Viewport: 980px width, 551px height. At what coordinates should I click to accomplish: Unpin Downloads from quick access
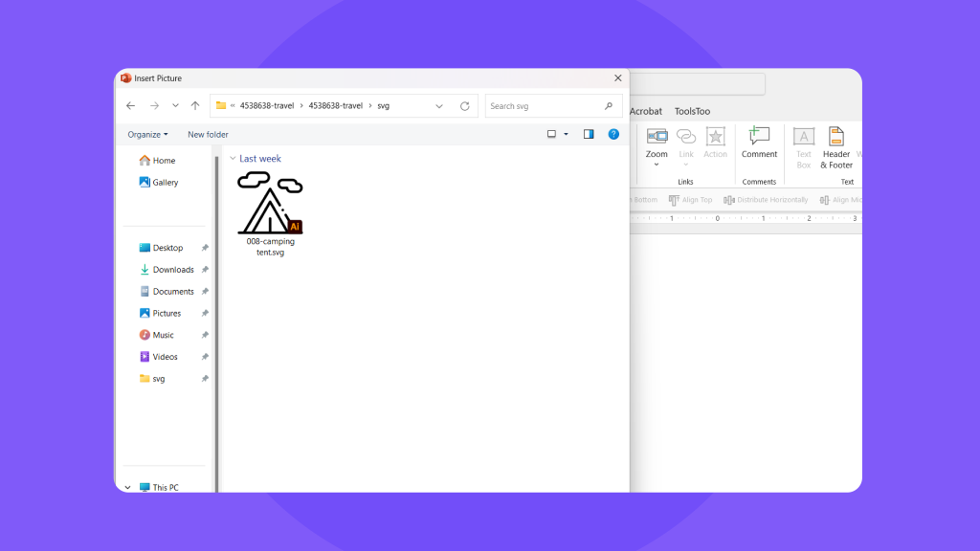click(x=205, y=269)
